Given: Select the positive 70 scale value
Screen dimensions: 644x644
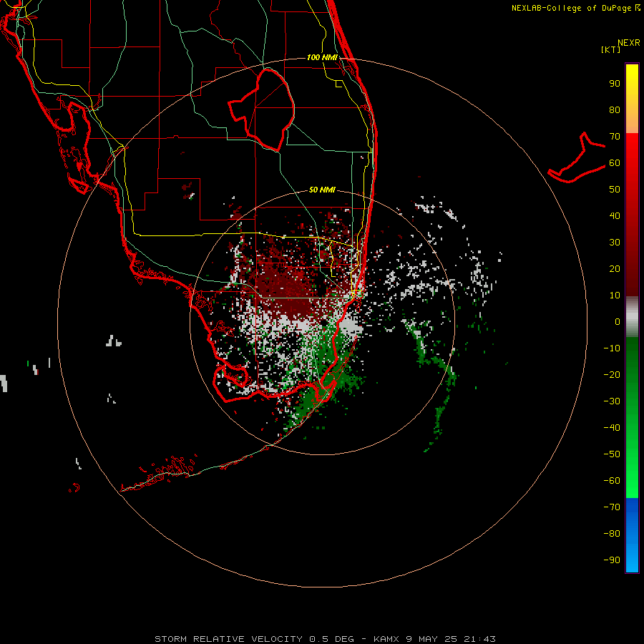Looking at the screenshot, I should [x=615, y=137].
